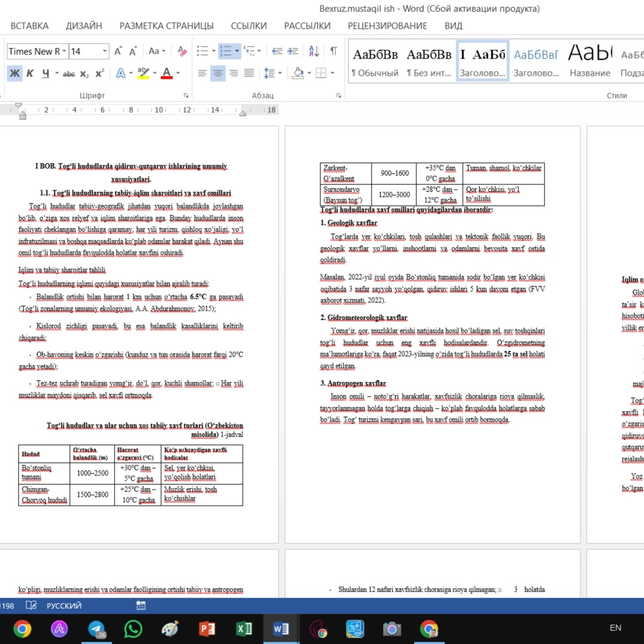Toggle italic formatting (К)

30,73
